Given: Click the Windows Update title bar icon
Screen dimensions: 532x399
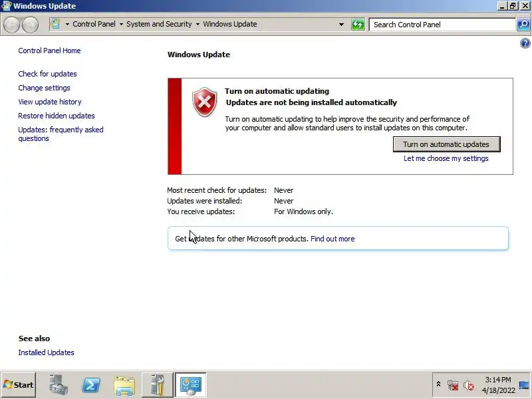Looking at the screenshot, I should [x=6, y=6].
